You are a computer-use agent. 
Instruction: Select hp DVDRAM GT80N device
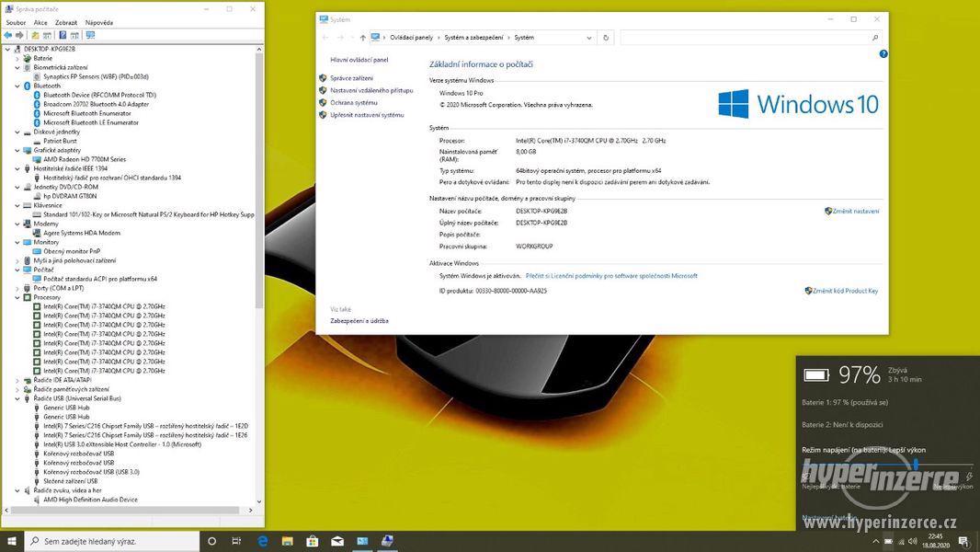pyautogui.click(x=70, y=196)
